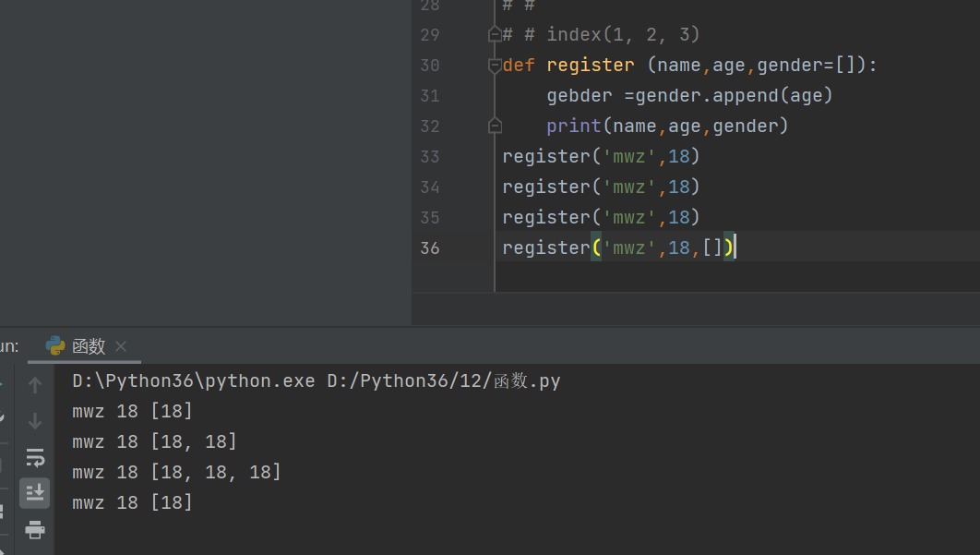Click the print call on line 32
Viewport: 980px width, 555px height.
click(x=667, y=127)
